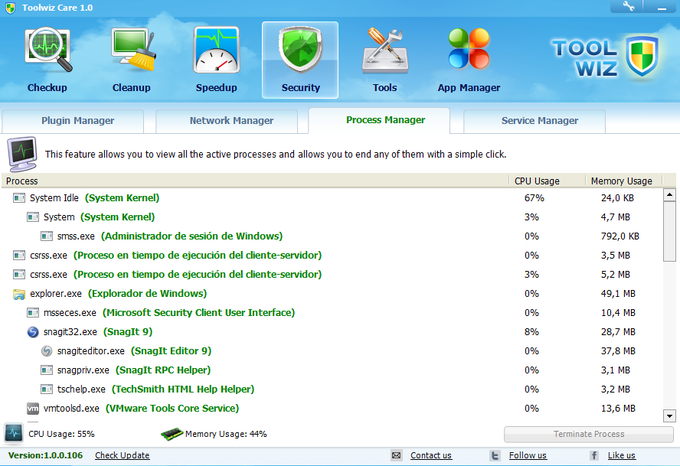Open the Follow us link
The image size is (680, 466).
tap(528, 456)
